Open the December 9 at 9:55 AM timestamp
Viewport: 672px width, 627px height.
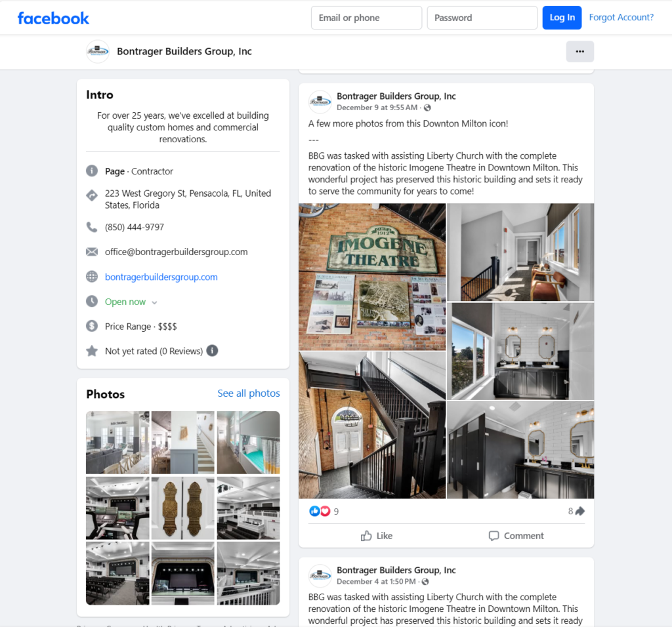(377, 108)
